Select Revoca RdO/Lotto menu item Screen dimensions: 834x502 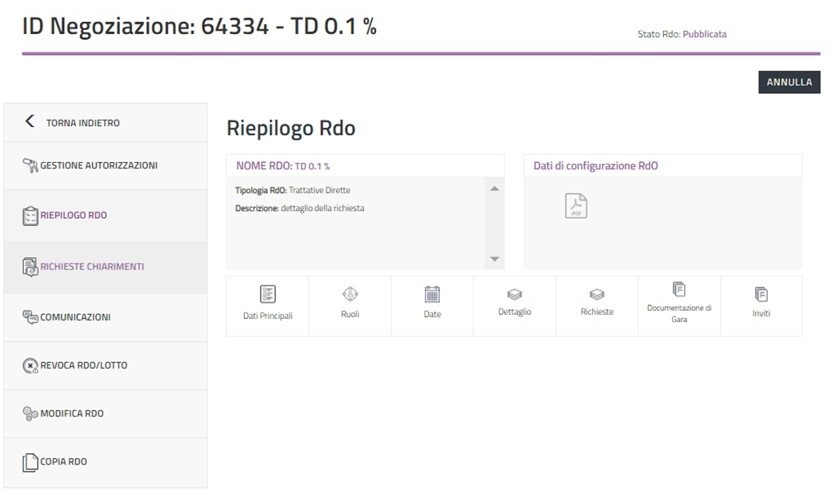pyautogui.click(x=83, y=365)
